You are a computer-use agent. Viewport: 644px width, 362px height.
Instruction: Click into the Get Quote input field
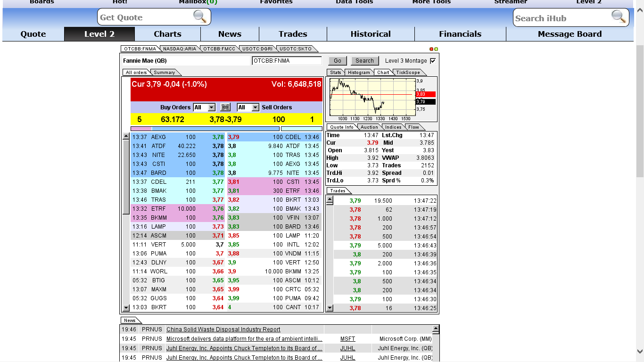coord(145,17)
